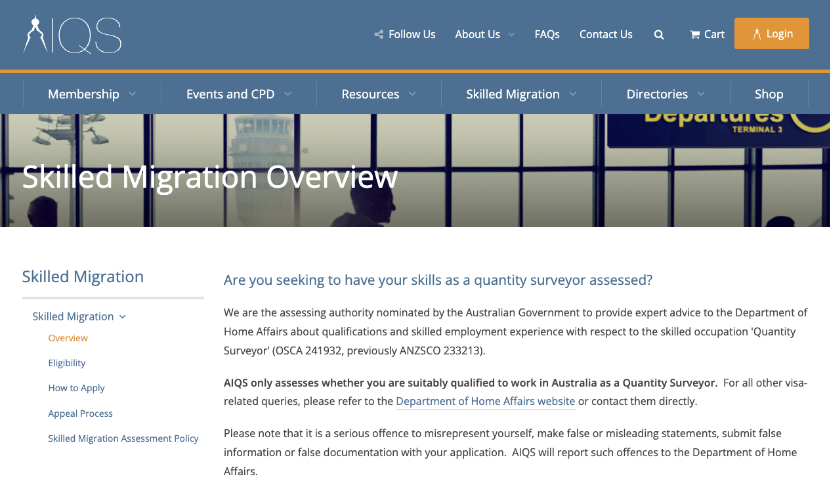Click the AIQS logo
The image size is (830, 486).
[72, 34]
